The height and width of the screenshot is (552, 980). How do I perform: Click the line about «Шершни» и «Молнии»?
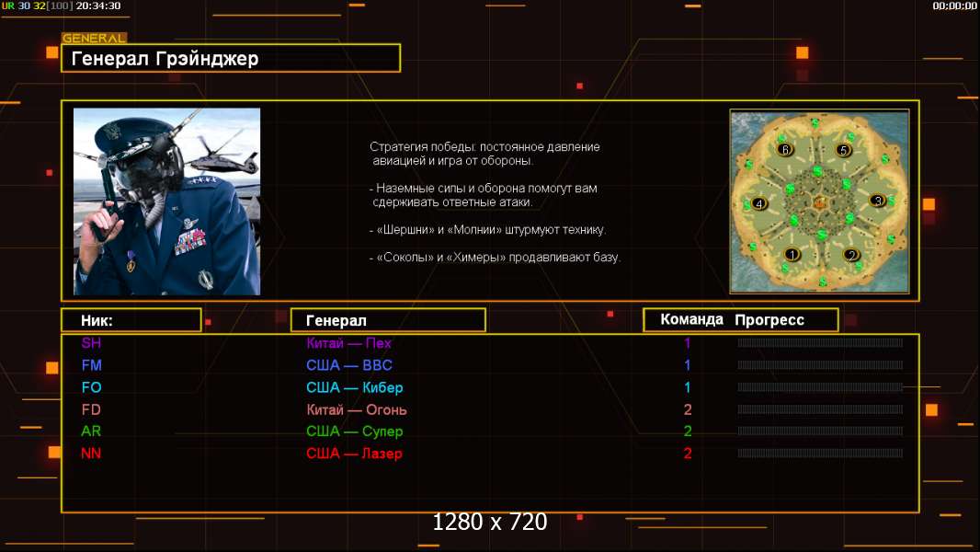point(487,229)
